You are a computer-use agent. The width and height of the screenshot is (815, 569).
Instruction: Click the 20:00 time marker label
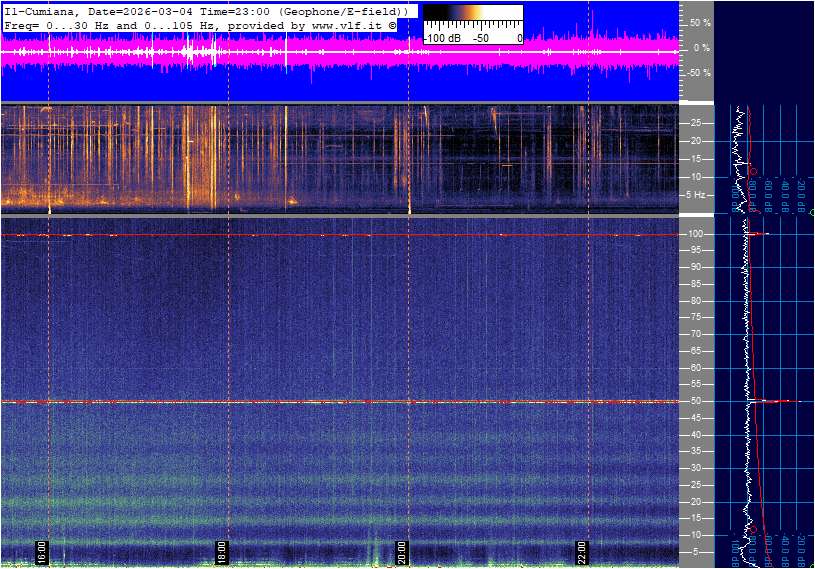(x=402, y=553)
